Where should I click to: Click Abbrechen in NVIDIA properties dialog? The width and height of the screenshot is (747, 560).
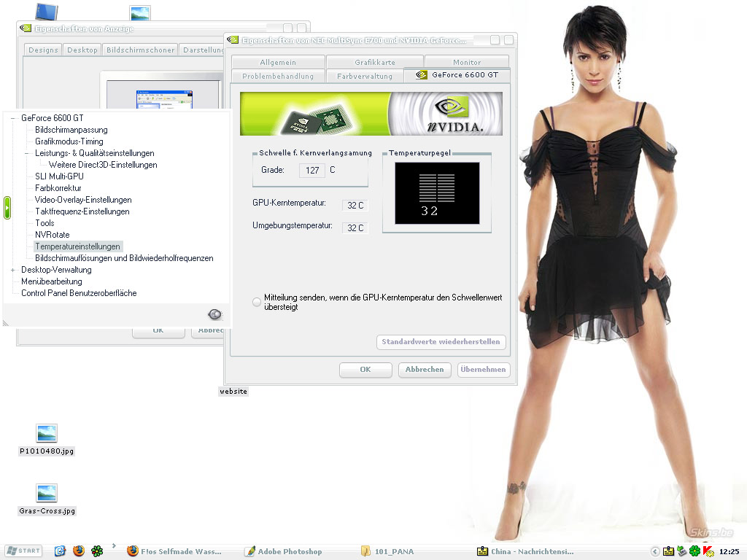point(424,370)
